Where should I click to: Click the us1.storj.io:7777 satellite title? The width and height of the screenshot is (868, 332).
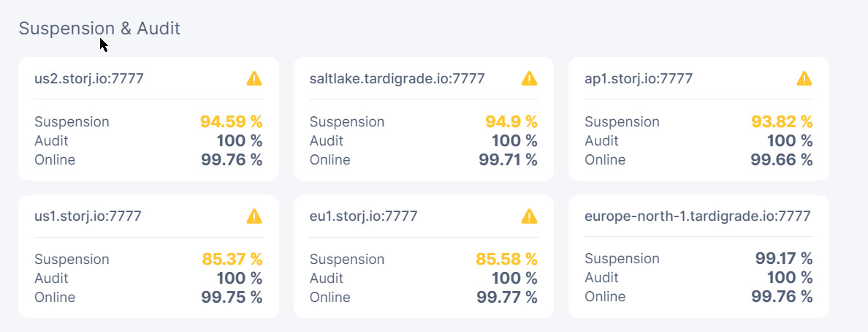pos(88,216)
